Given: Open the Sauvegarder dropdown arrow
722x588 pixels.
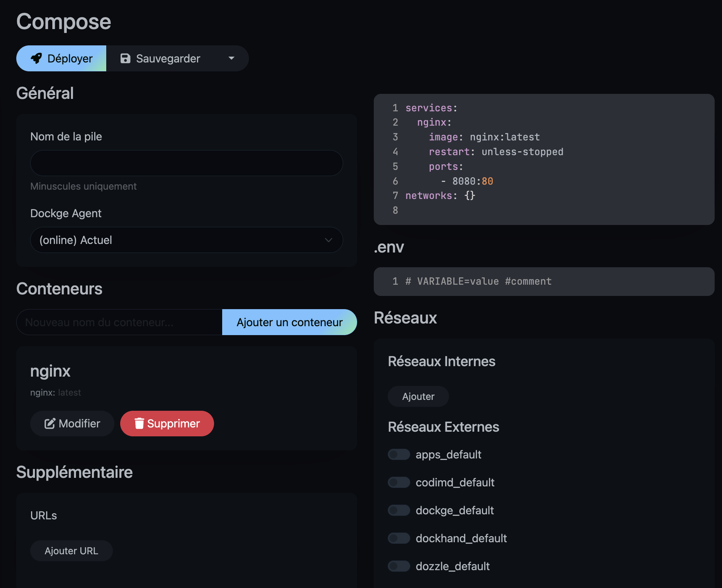Looking at the screenshot, I should click(231, 58).
